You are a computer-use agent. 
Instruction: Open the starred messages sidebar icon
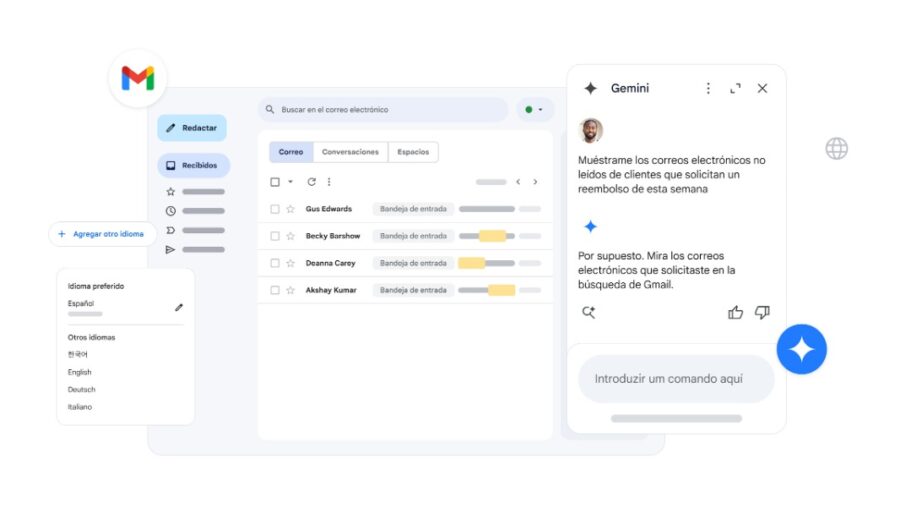[x=170, y=192]
